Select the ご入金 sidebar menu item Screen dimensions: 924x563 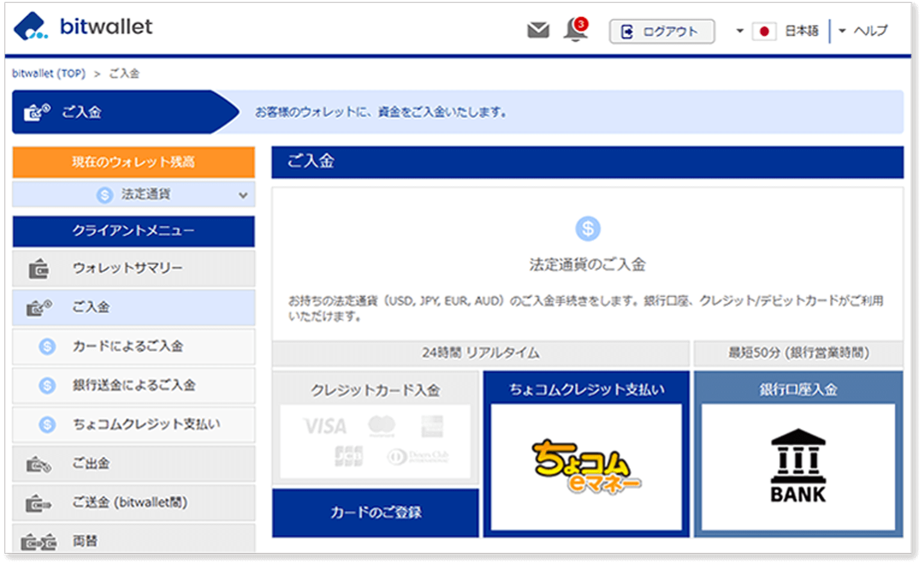coord(134,307)
